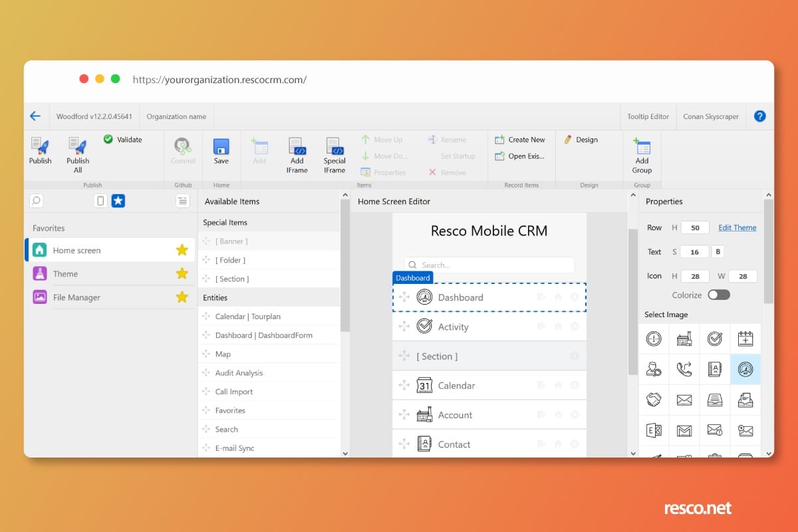Screen dimensions: 798x532
Task: Publish the project with the rocket icon
Action: pos(41,151)
